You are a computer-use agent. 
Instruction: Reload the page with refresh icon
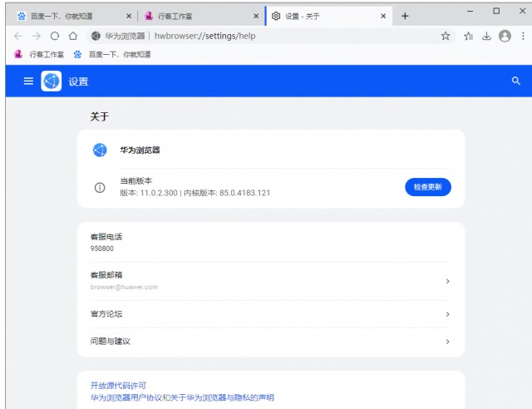click(x=55, y=36)
